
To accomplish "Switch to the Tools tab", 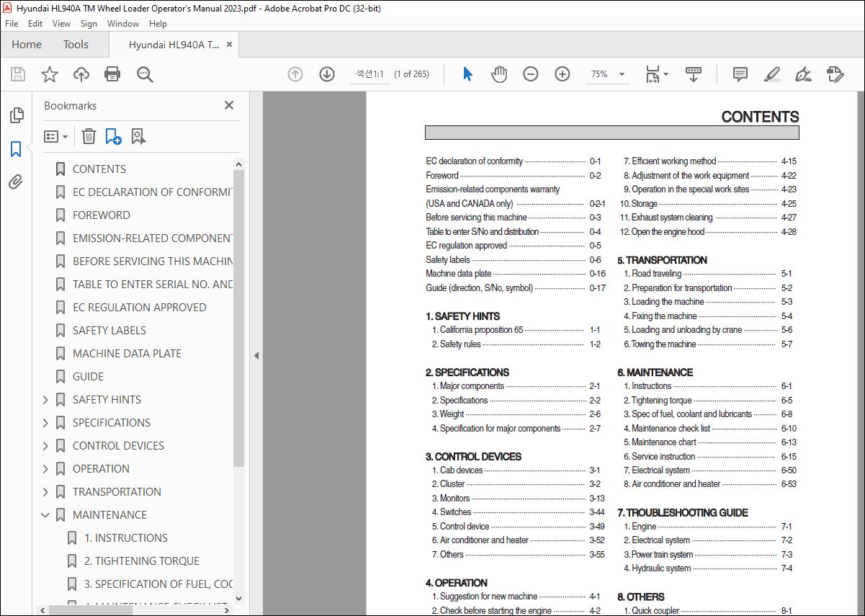I will coord(76,45).
